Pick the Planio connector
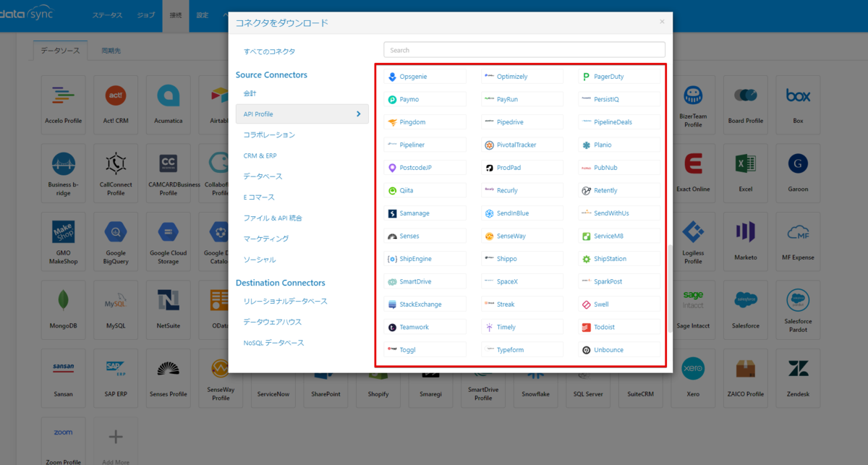The width and height of the screenshot is (868, 465). pyautogui.click(x=619, y=145)
